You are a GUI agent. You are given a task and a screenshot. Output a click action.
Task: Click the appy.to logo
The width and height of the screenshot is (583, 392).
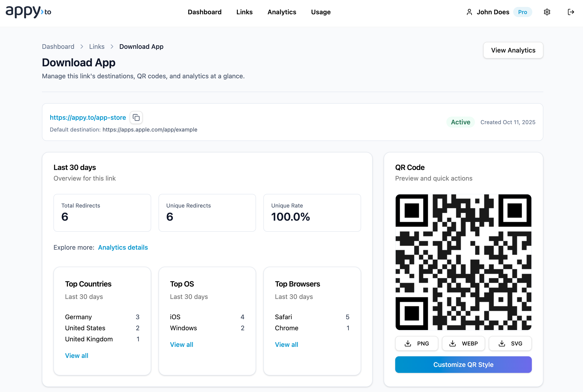(28, 12)
